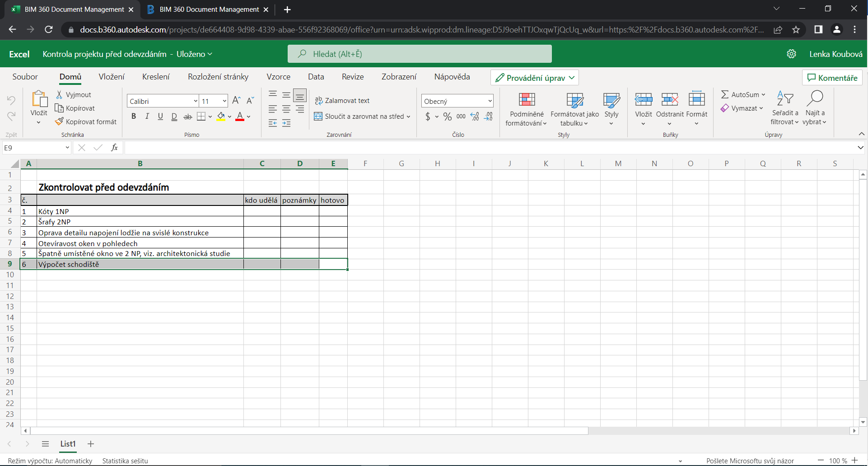Screen dimensions: 868x466
Task: Click the Percent Style icon
Action: pos(447,116)
